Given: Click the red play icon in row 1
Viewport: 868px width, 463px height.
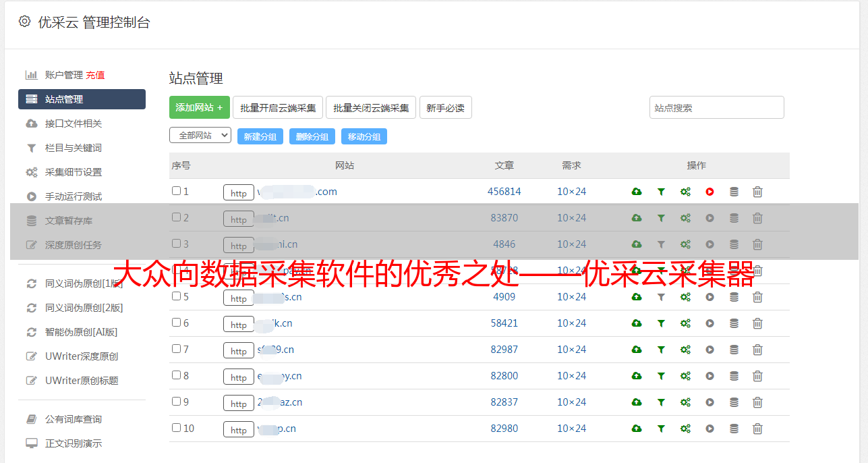Looking at the screenshot, I should [710, 192].
